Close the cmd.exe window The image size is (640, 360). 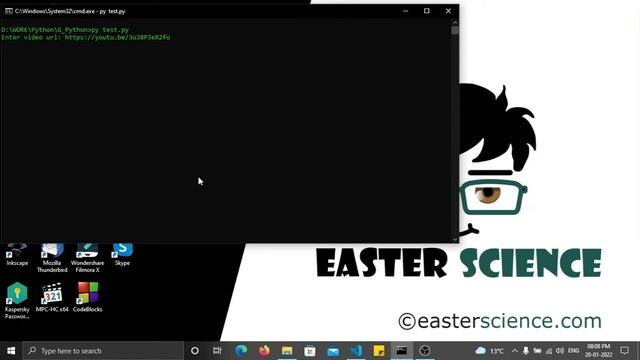[x=448, y=11]
